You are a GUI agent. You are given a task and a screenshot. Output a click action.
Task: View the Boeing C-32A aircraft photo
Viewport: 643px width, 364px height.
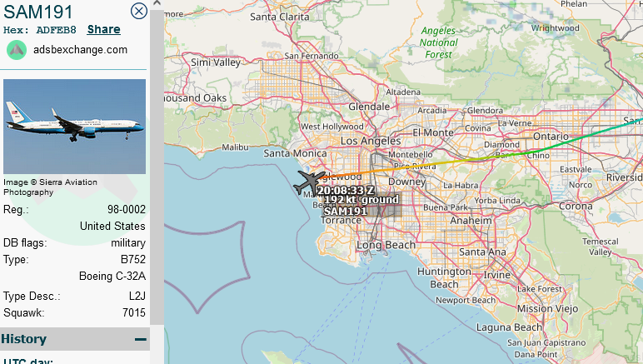coord(74,127)
